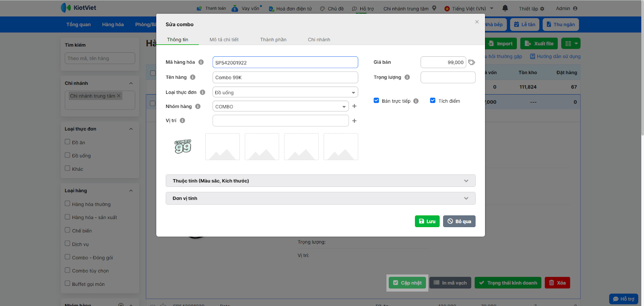This screenshot has width=644, height=306.
Task: Click the Cập nhật button
Action: (407, 283)
